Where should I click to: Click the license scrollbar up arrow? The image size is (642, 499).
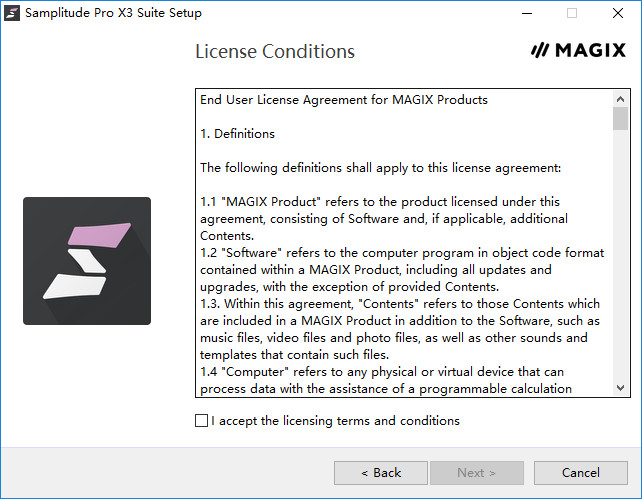click(620, 98)
